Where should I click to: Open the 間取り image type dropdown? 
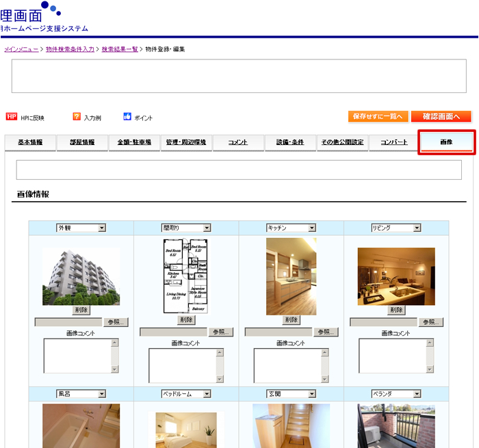[186, 228]
